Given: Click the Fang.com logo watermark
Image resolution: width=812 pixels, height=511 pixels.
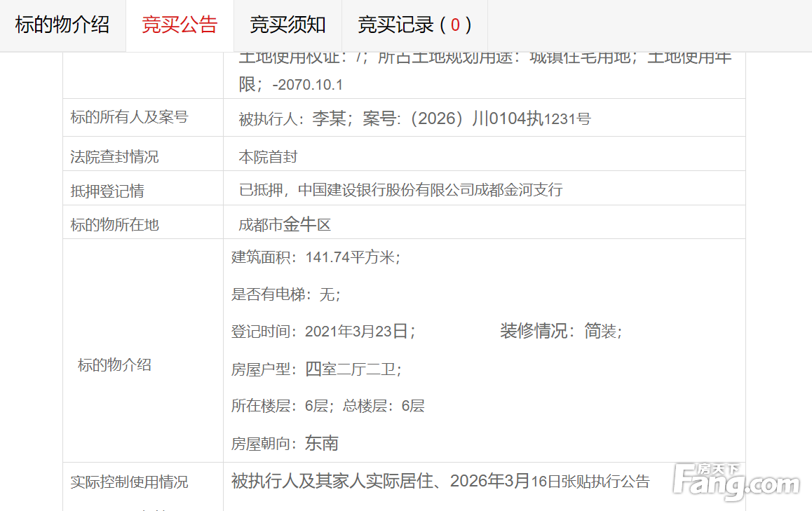Looking at the screenshot, I should [x=736, y=483].
